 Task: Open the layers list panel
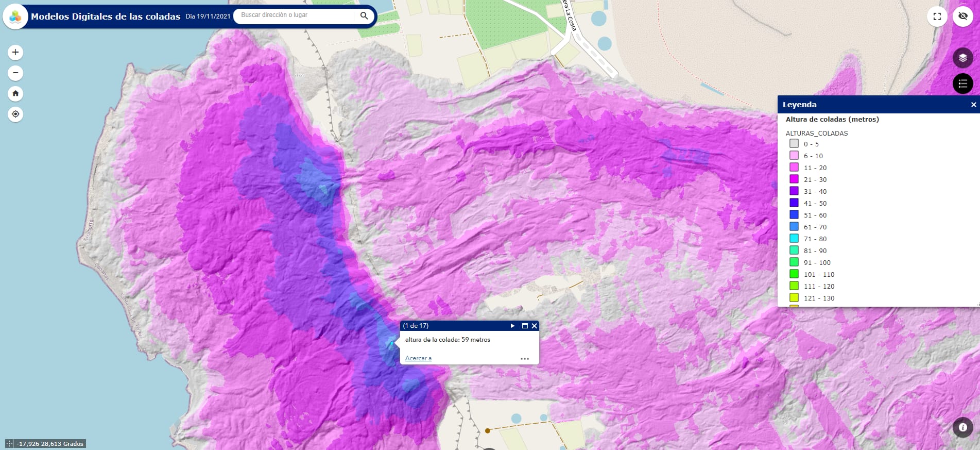962,58
